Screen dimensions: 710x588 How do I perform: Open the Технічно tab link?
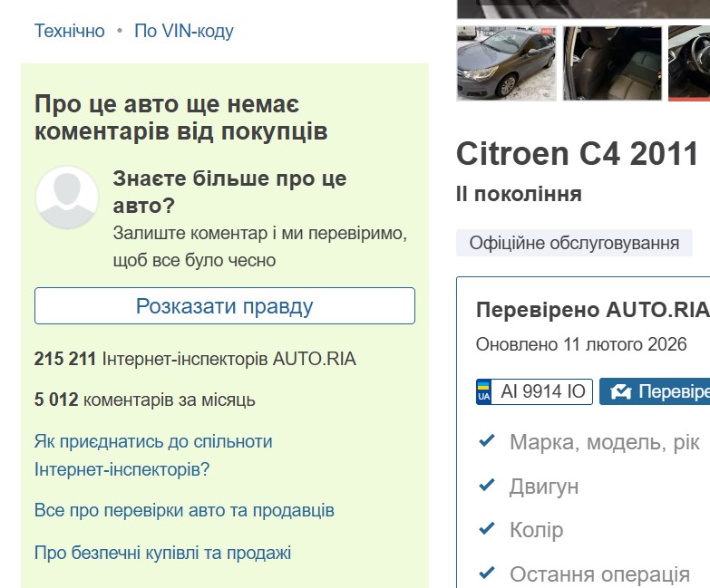[x=70, y=31]
